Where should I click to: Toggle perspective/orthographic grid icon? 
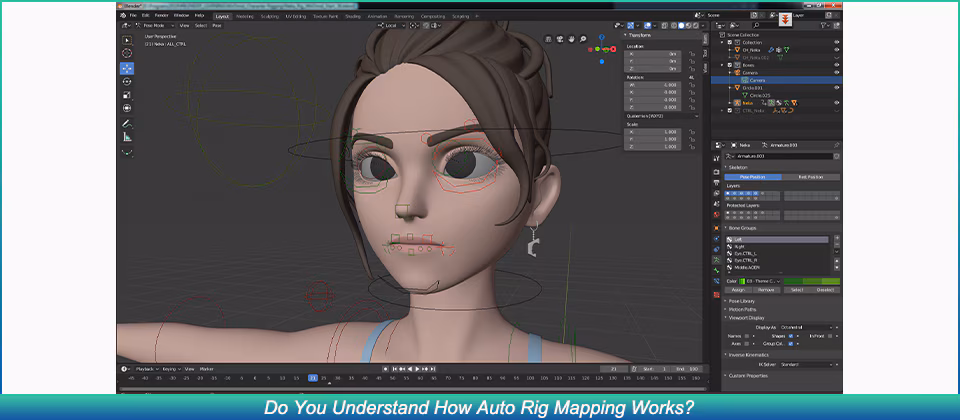[549, 39]
